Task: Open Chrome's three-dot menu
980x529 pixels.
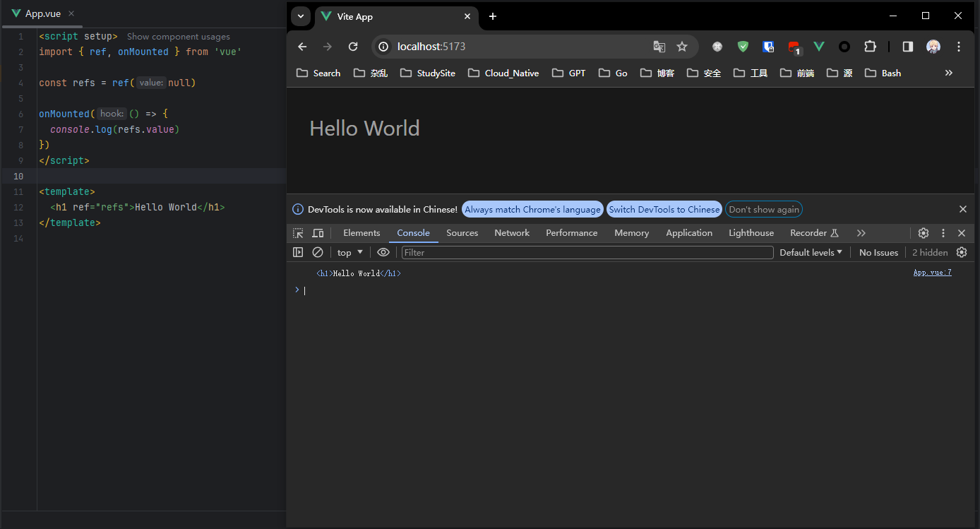Action: pos(959,47)
